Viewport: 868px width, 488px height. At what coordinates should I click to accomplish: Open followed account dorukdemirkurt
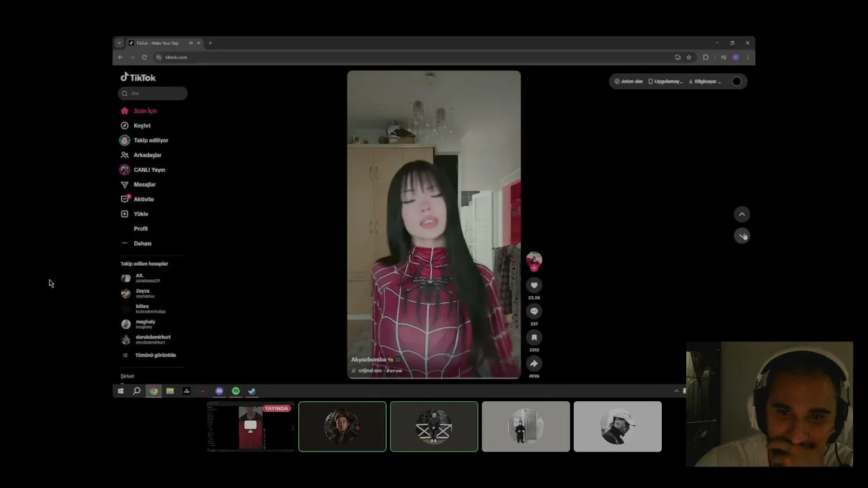point(146,340)
